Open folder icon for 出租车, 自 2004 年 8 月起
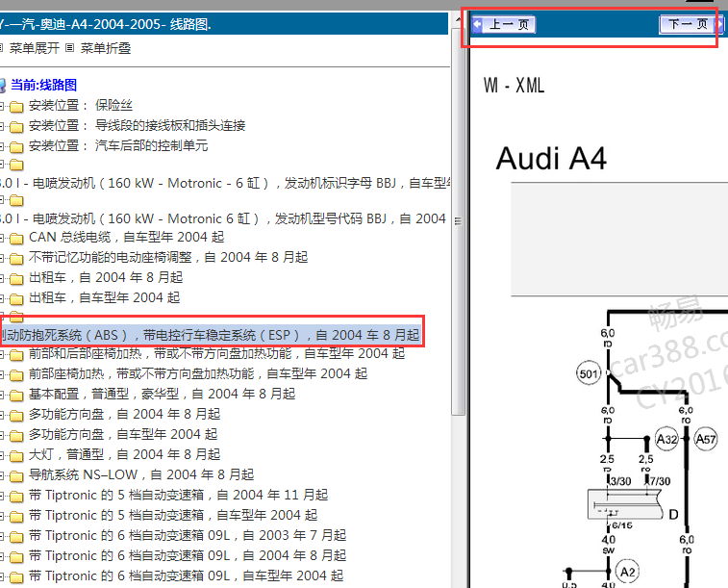Screen dimensions: 728x588 (16, 279)
